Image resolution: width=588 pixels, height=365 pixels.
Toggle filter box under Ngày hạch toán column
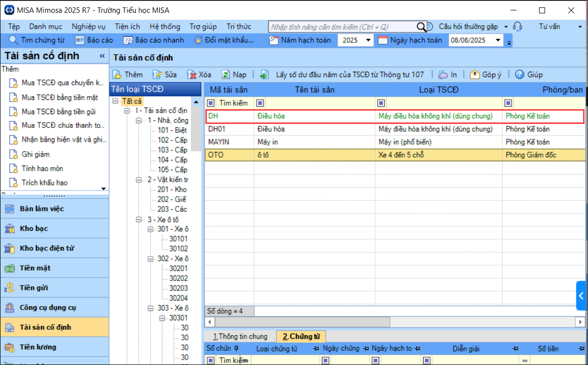tap(375, 361)
